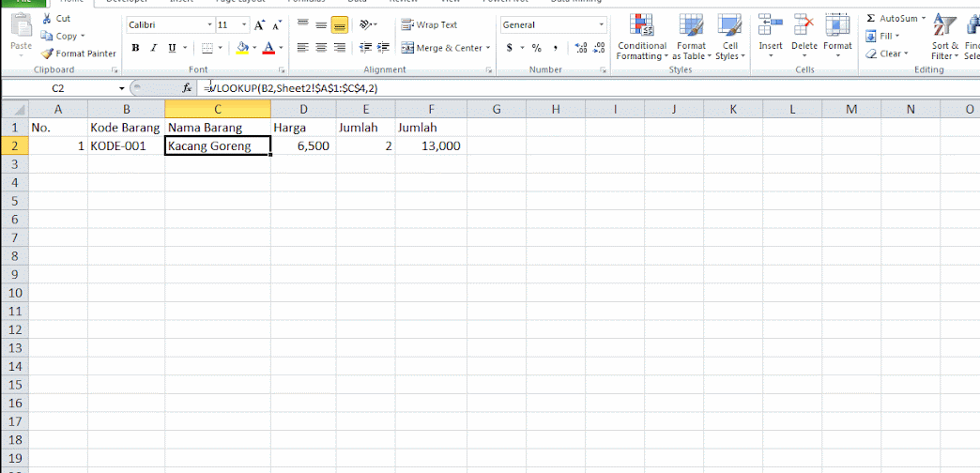Screen dimensions: 980x473
Task: Apply percent style
Action: [x=536, y=48]
